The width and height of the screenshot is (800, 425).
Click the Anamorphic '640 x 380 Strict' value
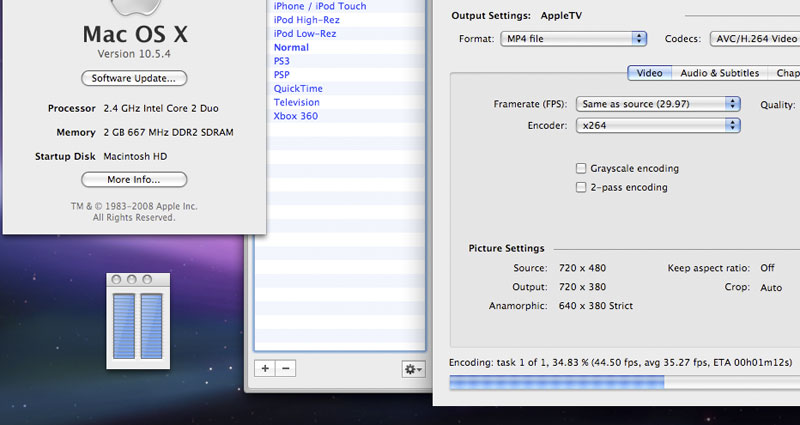[x=596, y=306]
